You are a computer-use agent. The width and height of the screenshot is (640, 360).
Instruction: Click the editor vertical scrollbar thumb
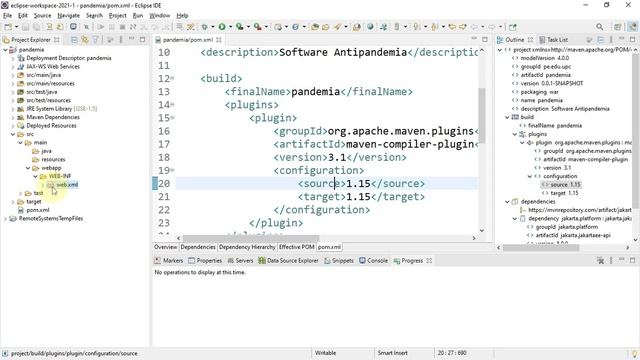482,116
